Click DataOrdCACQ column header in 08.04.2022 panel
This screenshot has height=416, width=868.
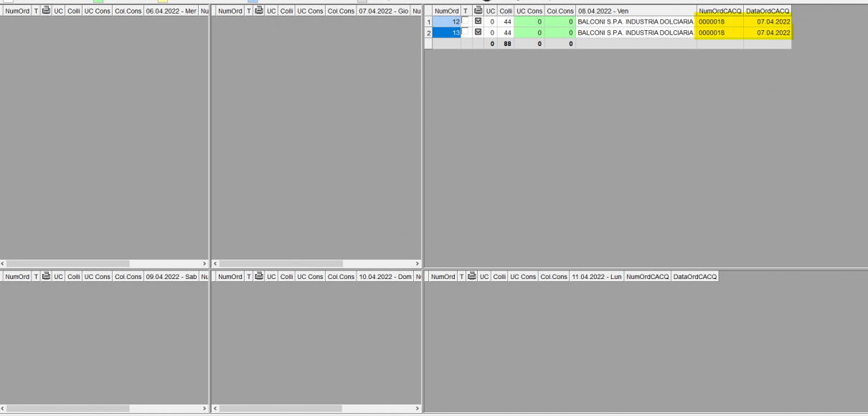[768, 11]
